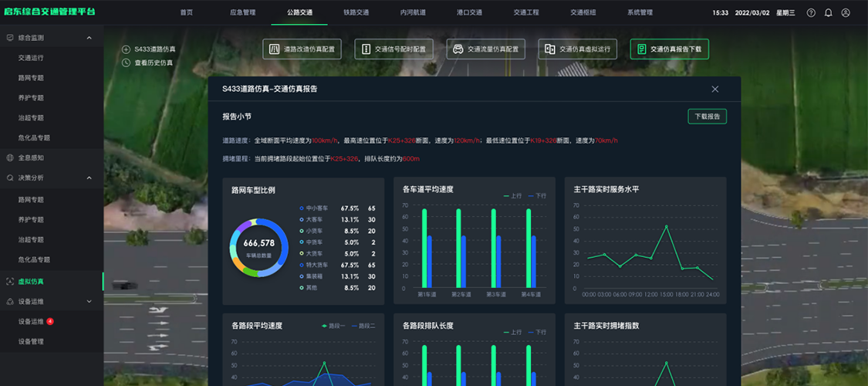
Task: Toggle 路段二 legend in 各路段平均速度 chart
Action: [x=363, y=326]
